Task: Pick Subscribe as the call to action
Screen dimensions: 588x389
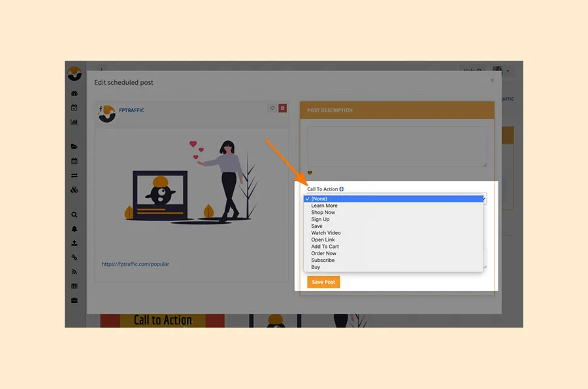Action: pos(323,260)
